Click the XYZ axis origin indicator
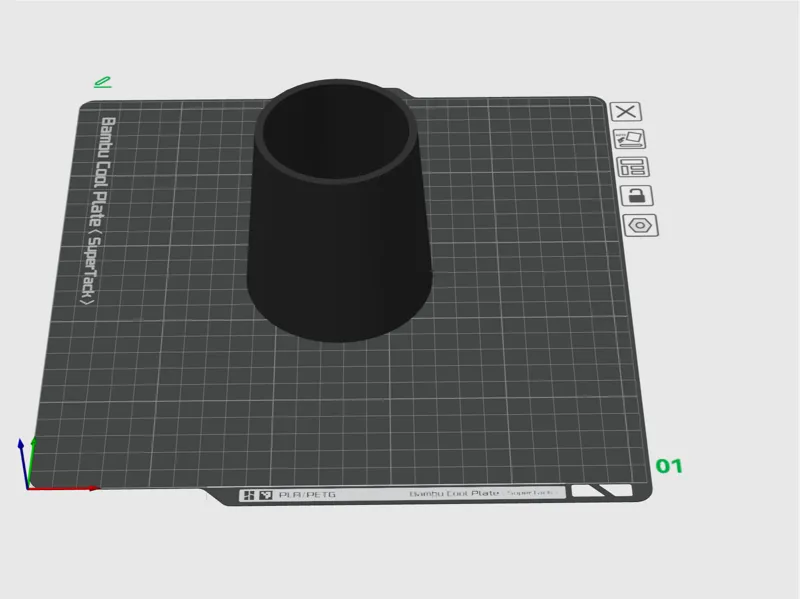Viewport: 800px width, 599px height. click(28, 488)
